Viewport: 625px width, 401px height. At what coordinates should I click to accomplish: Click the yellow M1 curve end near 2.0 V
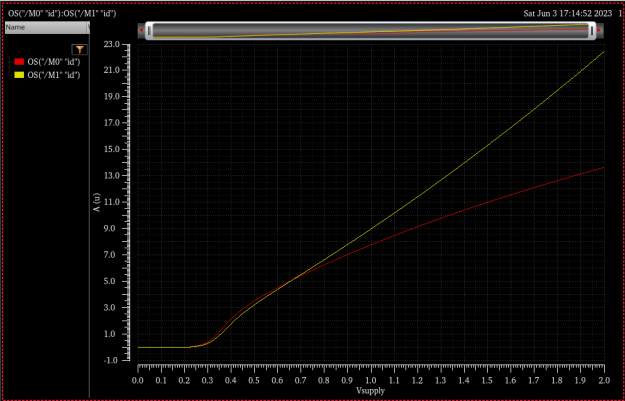click(602, 52)
